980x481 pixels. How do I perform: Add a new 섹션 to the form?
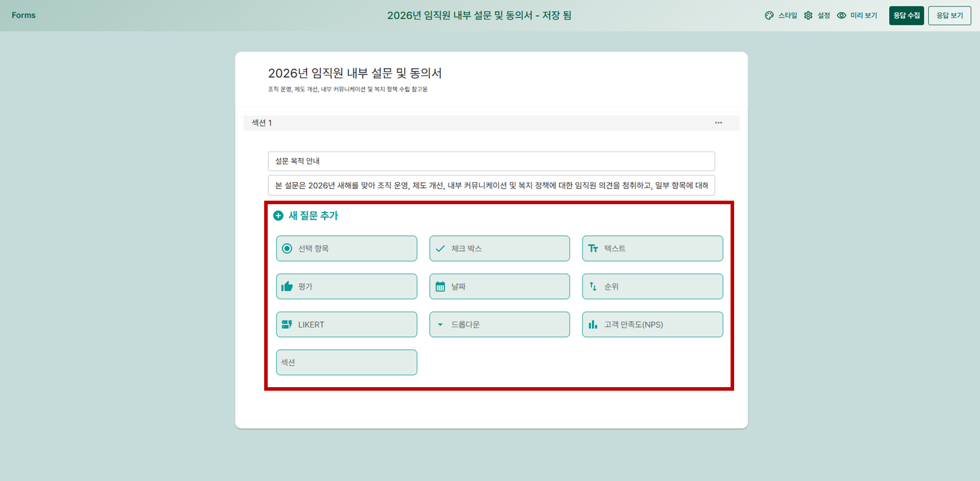point(347,362)
